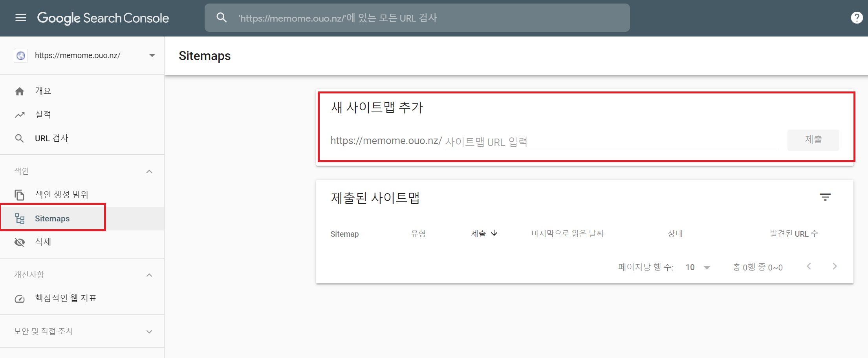
Task: Open the 색인 생성 범위 menu item
Action: coord(82,195)
